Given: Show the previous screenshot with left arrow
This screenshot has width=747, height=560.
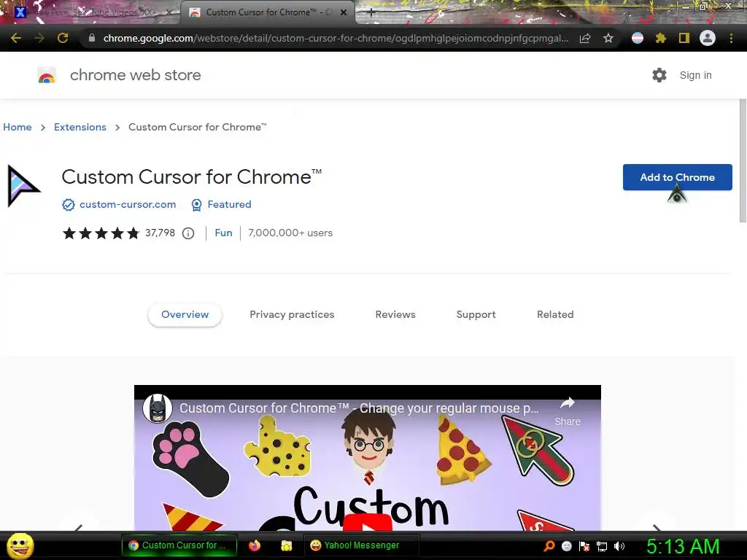Looking at the screenshot, I should 79,526.
